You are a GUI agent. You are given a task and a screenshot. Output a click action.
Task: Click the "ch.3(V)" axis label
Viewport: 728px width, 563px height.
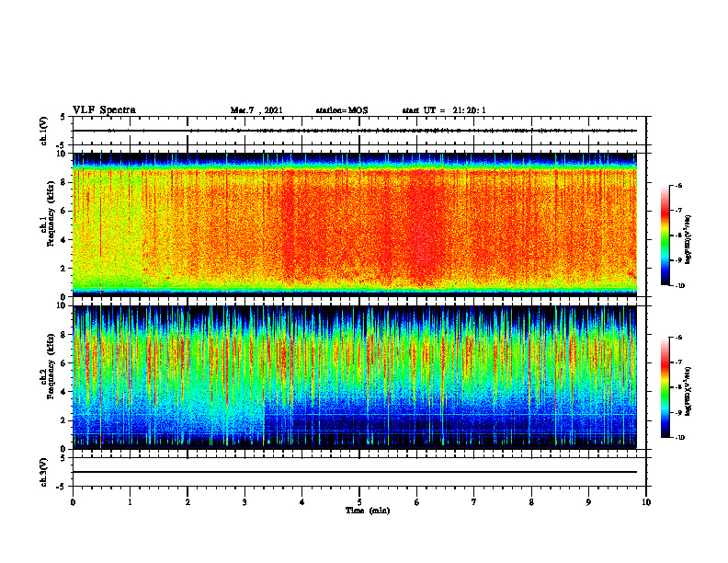[43, 472]
